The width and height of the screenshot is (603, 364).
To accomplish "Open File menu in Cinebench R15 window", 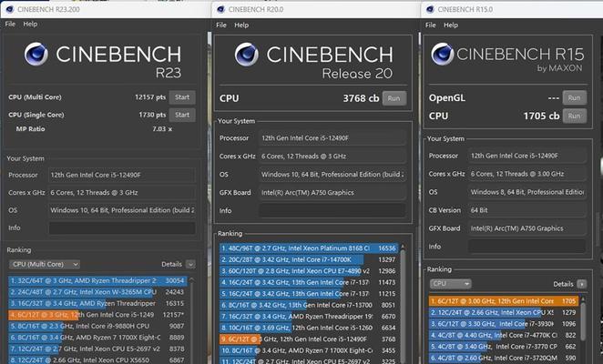I will pos(430,25).
